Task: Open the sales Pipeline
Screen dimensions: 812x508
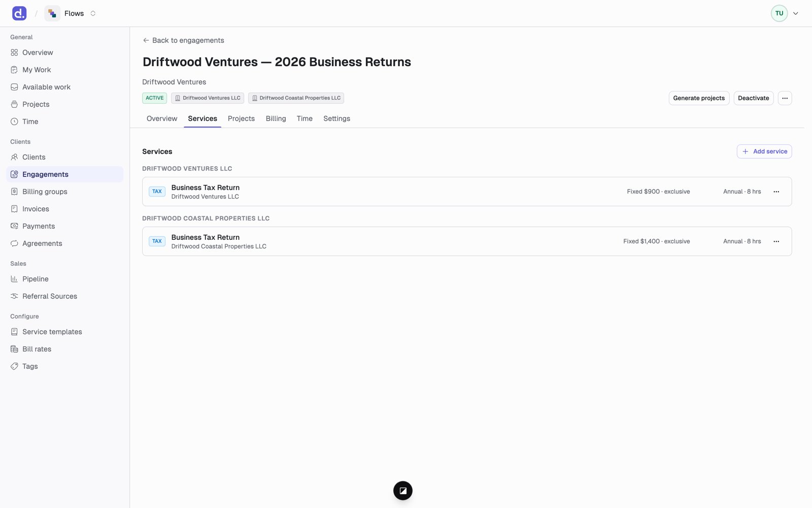Action: coord(64,279)
